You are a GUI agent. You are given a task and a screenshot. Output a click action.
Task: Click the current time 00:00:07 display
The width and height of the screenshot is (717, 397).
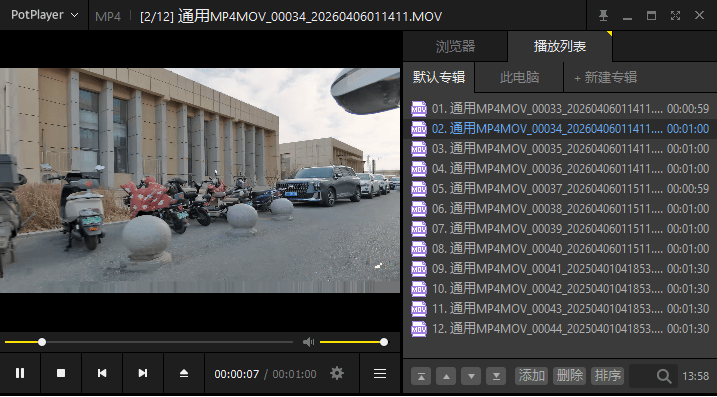[x=237, y=374]
